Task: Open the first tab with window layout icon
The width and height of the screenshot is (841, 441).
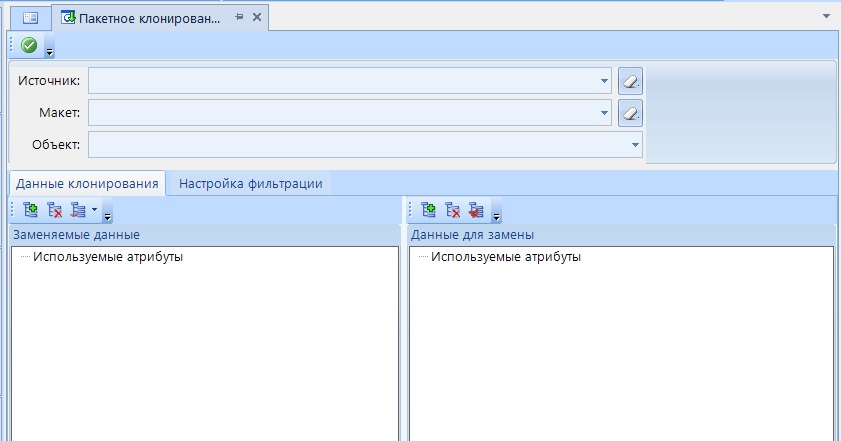Action: tap(30, 17)
